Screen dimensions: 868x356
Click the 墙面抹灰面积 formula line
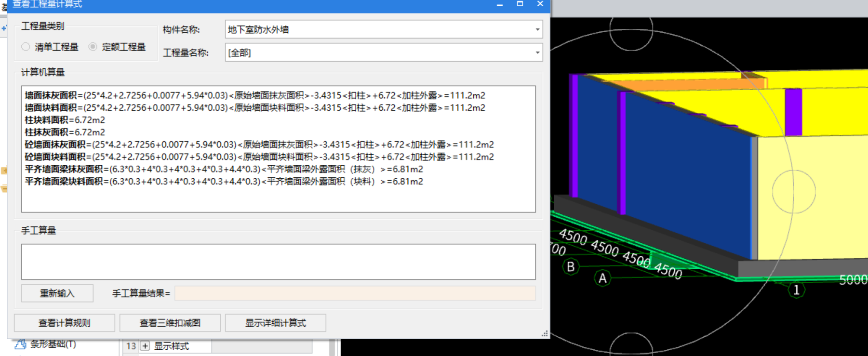click(x=255, y=95)
